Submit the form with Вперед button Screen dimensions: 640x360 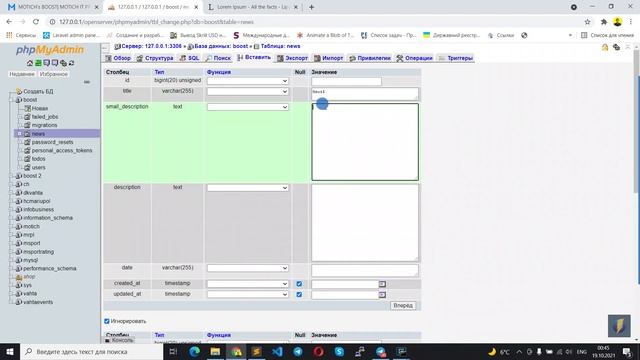(x=403, y=305)
